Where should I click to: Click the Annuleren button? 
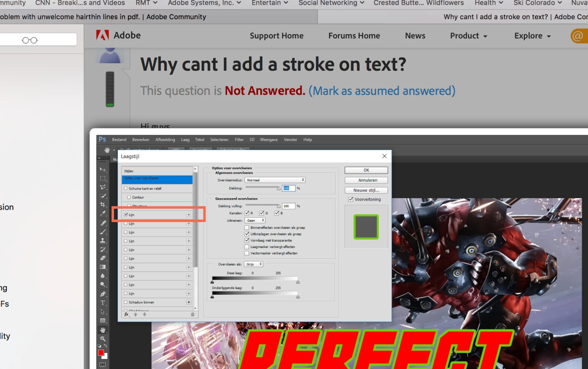[x=366, y=180]
